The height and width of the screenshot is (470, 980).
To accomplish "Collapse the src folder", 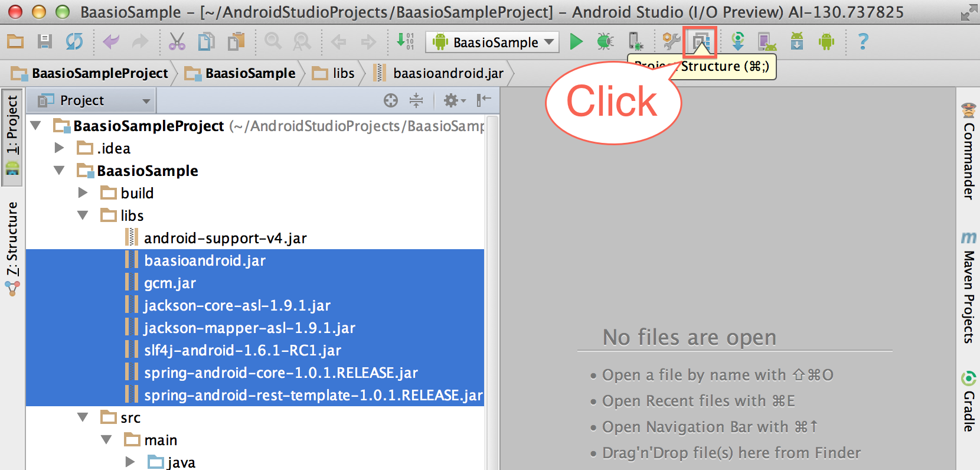I will (83, 417).
